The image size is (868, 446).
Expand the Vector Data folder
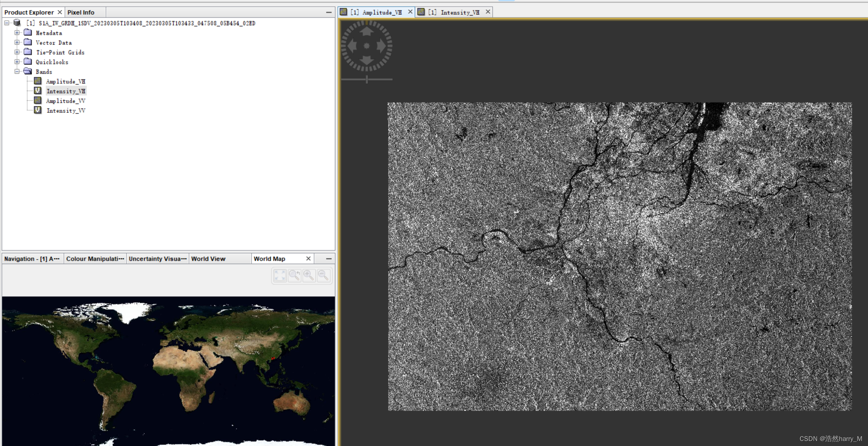click(x=17, y=42)
